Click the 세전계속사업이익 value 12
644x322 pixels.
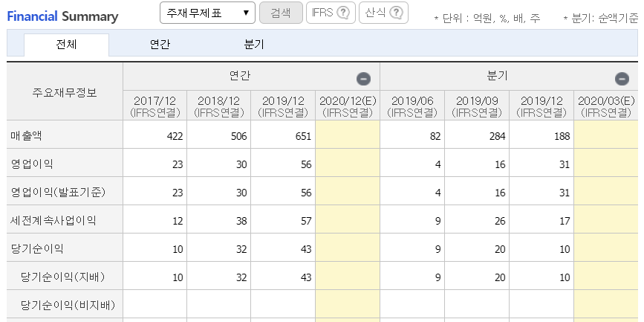point(178,222)
